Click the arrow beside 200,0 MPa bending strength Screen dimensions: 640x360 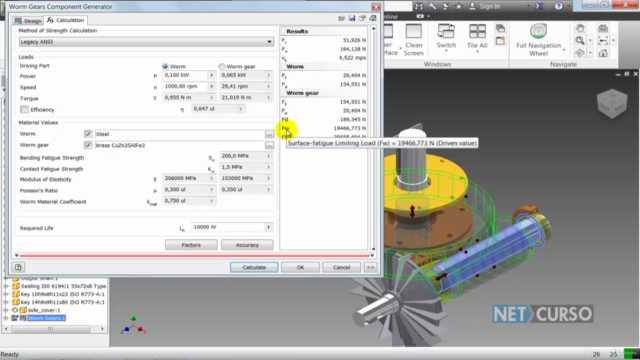click(269, 156)
